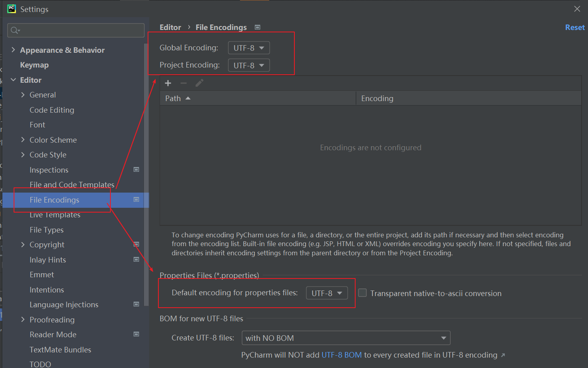Image resolution: width=588 pixels, height=368 pixels.
Task: Click the PyCharm logo in the title bar
Action: [12, 9]
